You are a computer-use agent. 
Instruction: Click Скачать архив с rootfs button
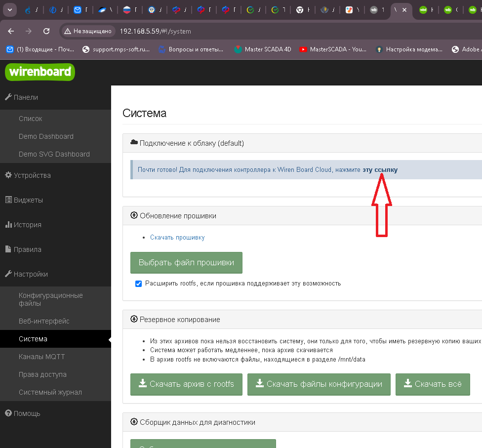tap(186, 384)
